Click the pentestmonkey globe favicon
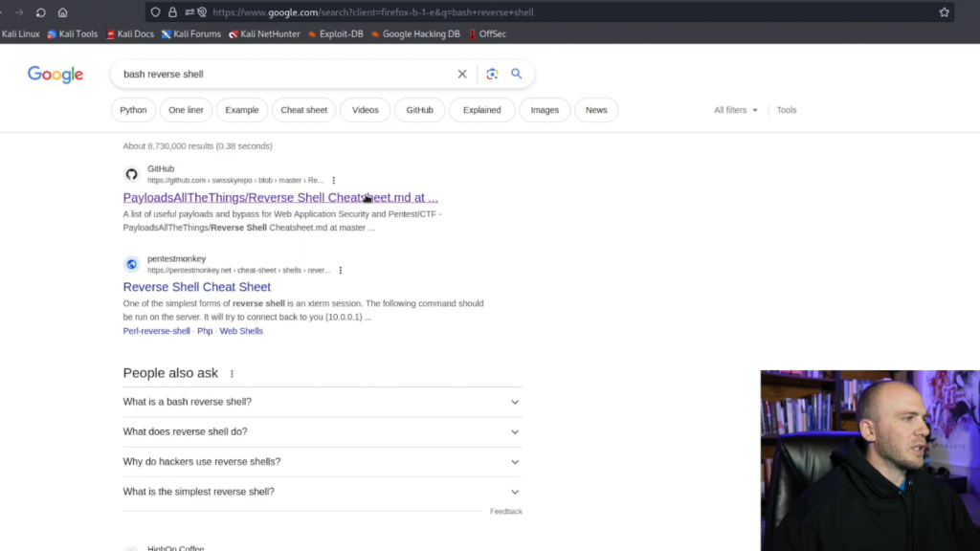 (x=131, y=264)
